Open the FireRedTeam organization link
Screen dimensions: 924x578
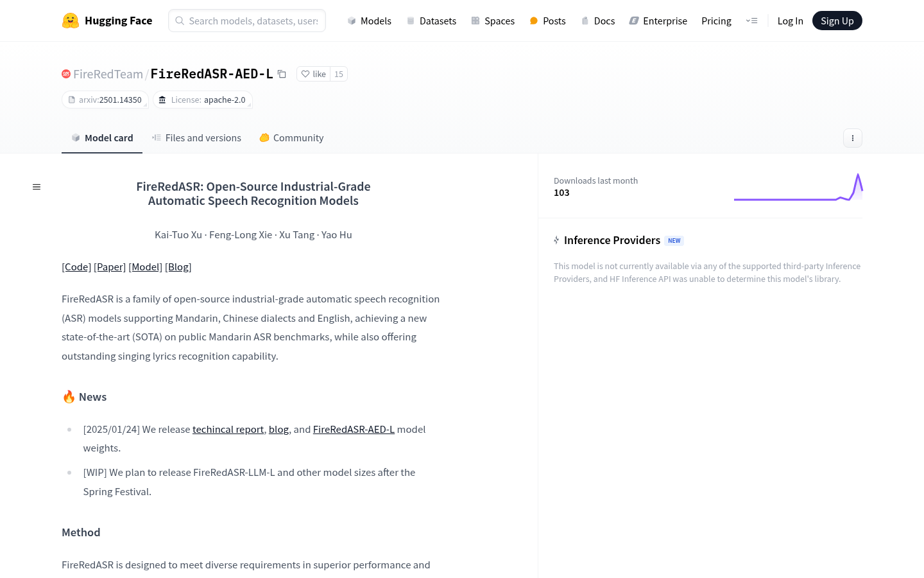[x=108, y=74]
